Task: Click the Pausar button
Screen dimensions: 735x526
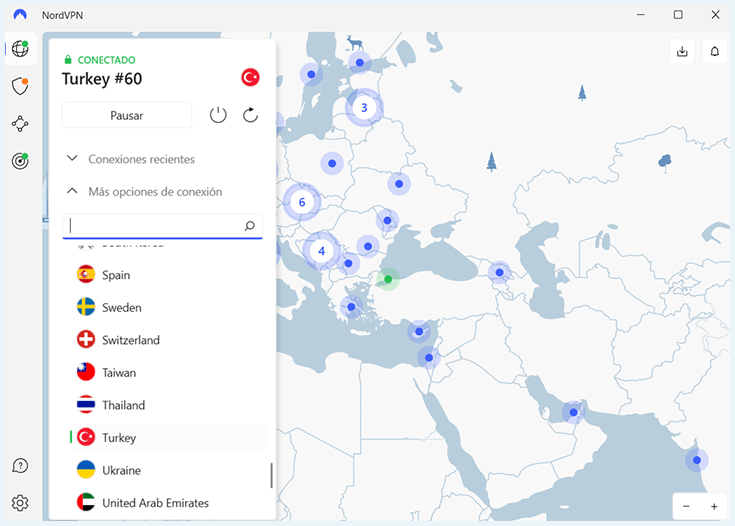Action: pyautogui.click(x=127, y=115)
